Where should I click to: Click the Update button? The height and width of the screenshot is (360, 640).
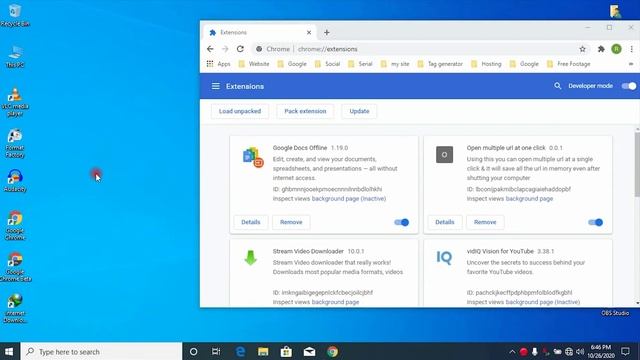359,111
